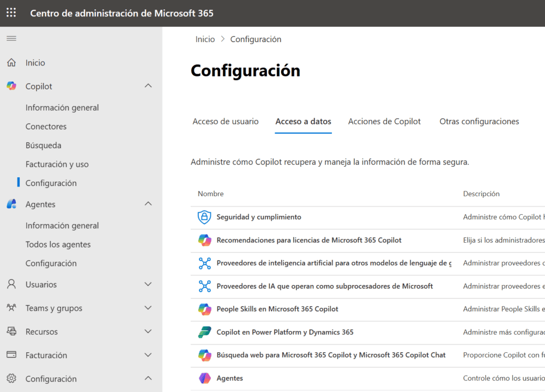The image size is (545, 392).
Task: Go to Inicio via the breadcrumb
Action: point(205,39)
